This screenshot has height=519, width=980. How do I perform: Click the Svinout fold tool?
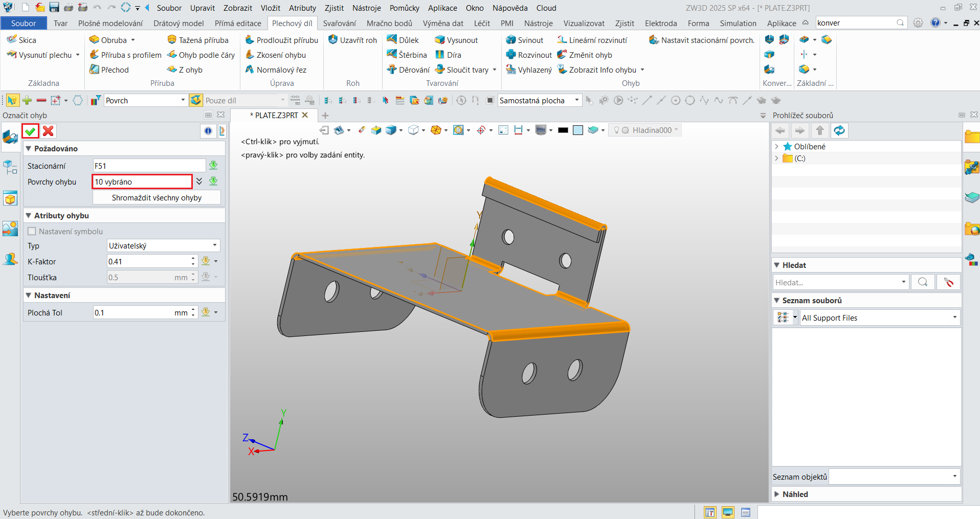pyautogui.click(x=524, y=40)
